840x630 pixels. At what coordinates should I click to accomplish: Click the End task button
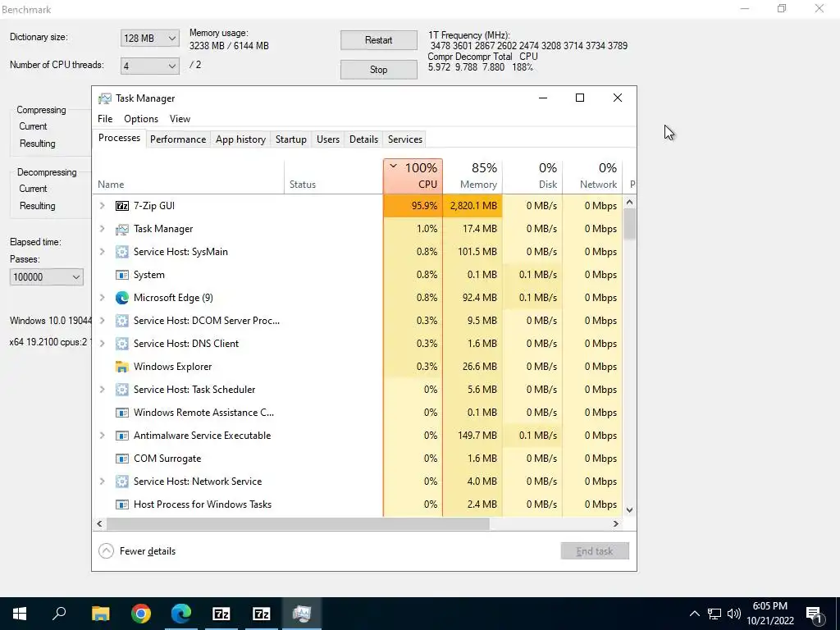(595, 551)
